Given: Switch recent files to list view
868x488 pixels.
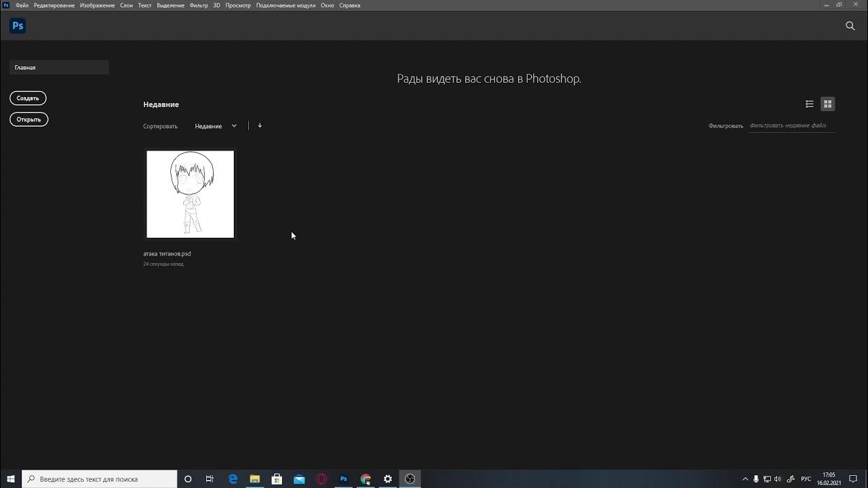Looking at the screenshot, I should pos(810,104).
